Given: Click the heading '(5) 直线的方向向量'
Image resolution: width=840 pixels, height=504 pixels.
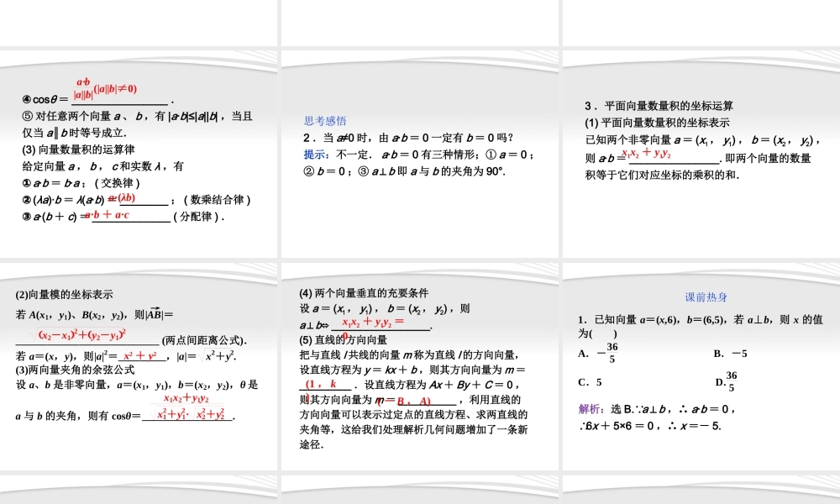Looking at the screenshot, I should coord(343,340).
